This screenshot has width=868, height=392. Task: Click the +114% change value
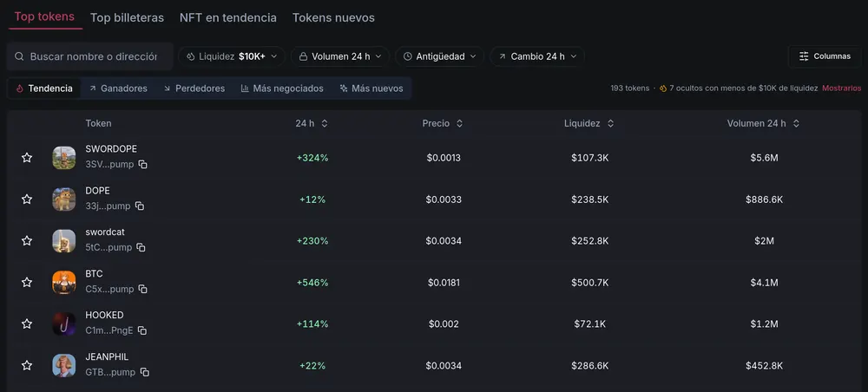(x=312, y=324)
